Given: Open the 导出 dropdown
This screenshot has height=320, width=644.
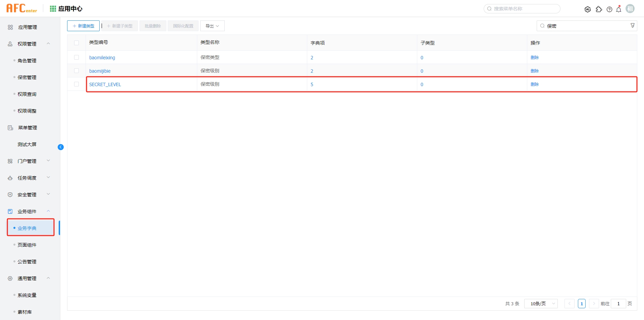Looking at the screenshot, I should pos(212,25).
